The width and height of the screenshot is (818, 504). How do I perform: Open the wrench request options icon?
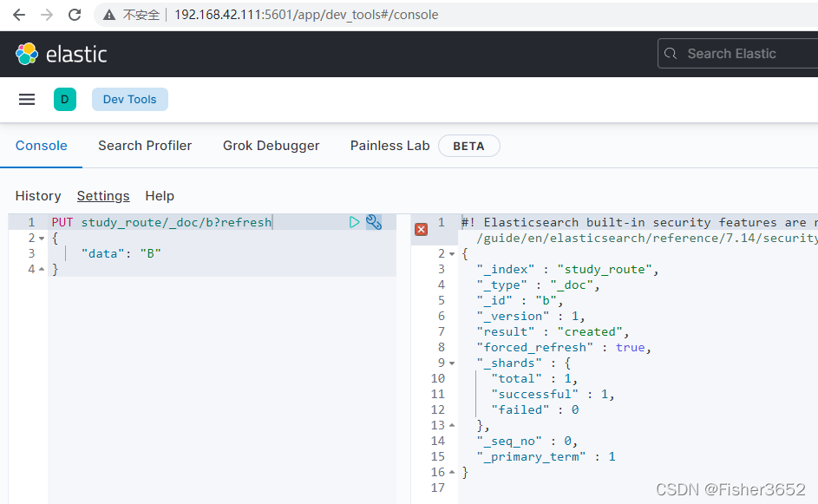pos(374,222)
